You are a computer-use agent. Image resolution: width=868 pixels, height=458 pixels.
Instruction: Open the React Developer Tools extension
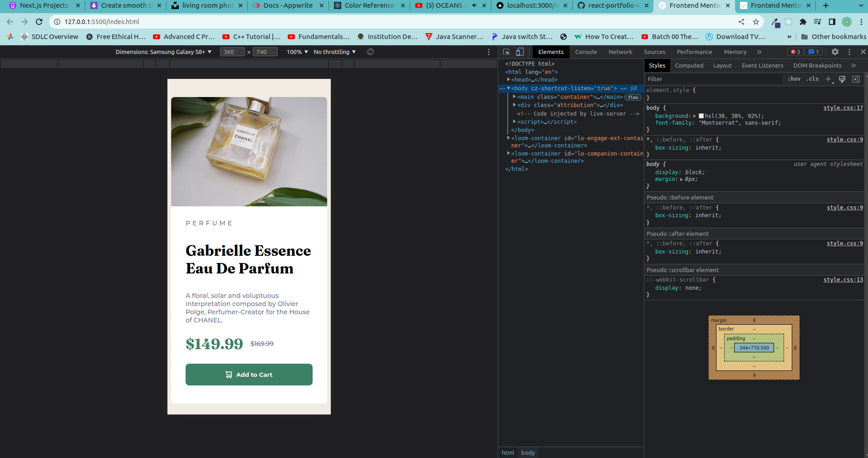789,22
